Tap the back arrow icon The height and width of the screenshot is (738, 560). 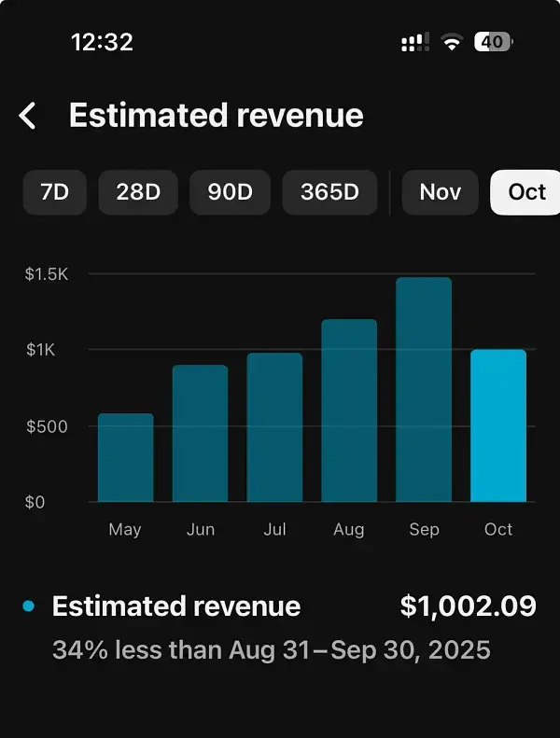[x=28, y=116]
